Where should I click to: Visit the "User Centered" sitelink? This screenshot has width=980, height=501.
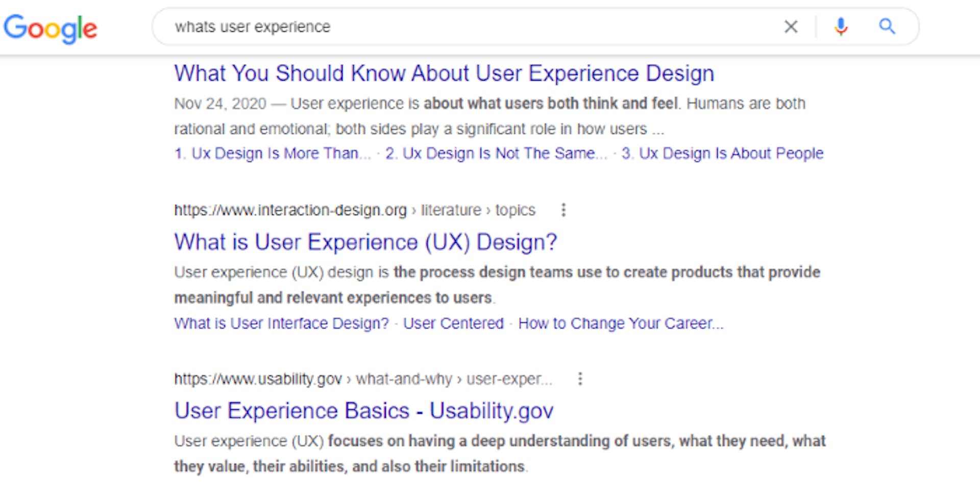(x=453, y=323)
